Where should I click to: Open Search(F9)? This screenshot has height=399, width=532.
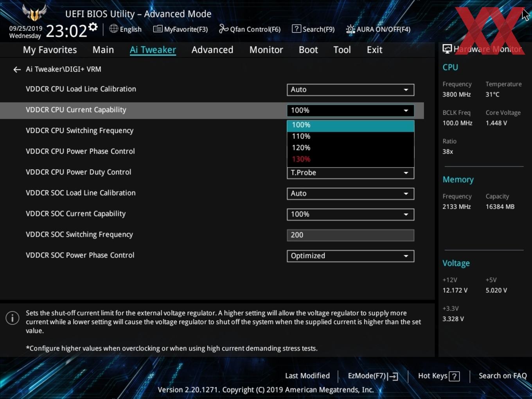(313, 29)
